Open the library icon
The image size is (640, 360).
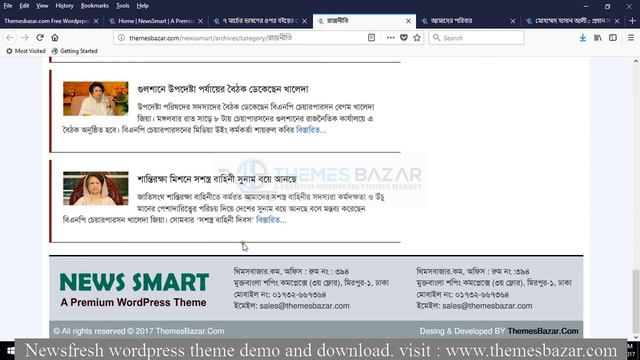pos(598,38)
